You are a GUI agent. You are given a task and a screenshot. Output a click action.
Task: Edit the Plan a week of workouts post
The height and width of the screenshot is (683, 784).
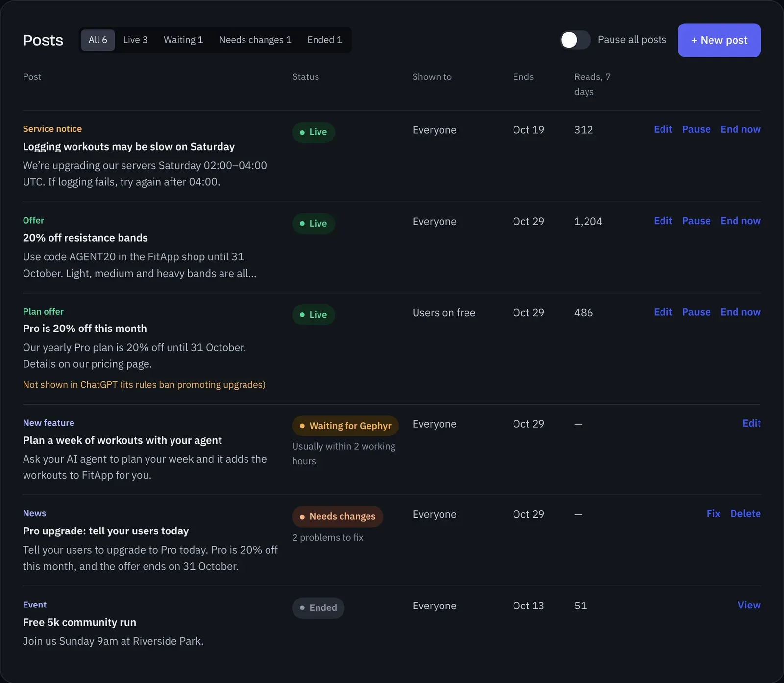pos(752,423)
